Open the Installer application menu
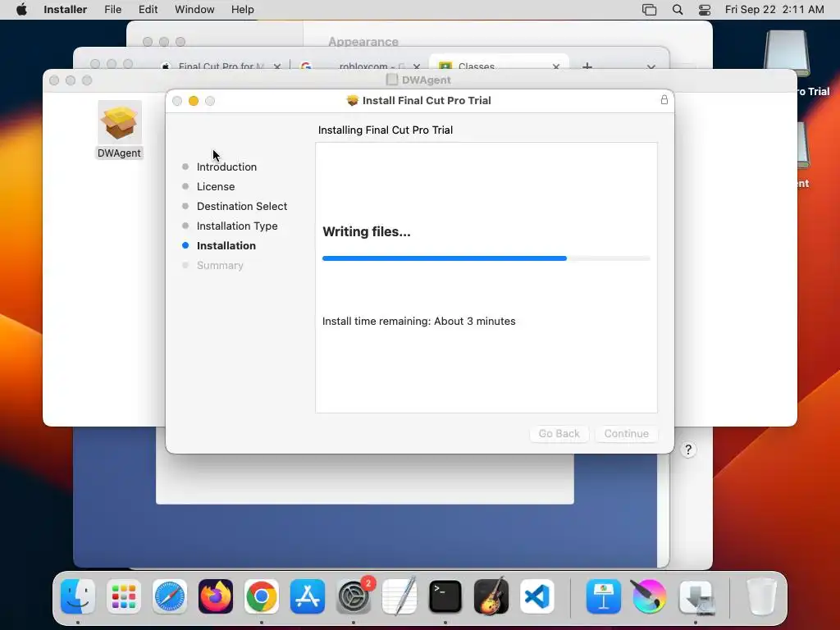840x630 pixels. tap(65, 10)
